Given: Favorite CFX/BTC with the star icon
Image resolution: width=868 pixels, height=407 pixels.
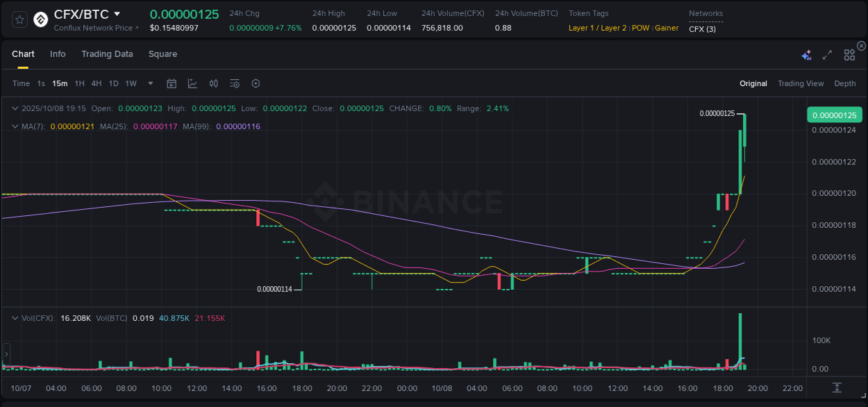Looking at the screenshot, I should coord(19,19).
